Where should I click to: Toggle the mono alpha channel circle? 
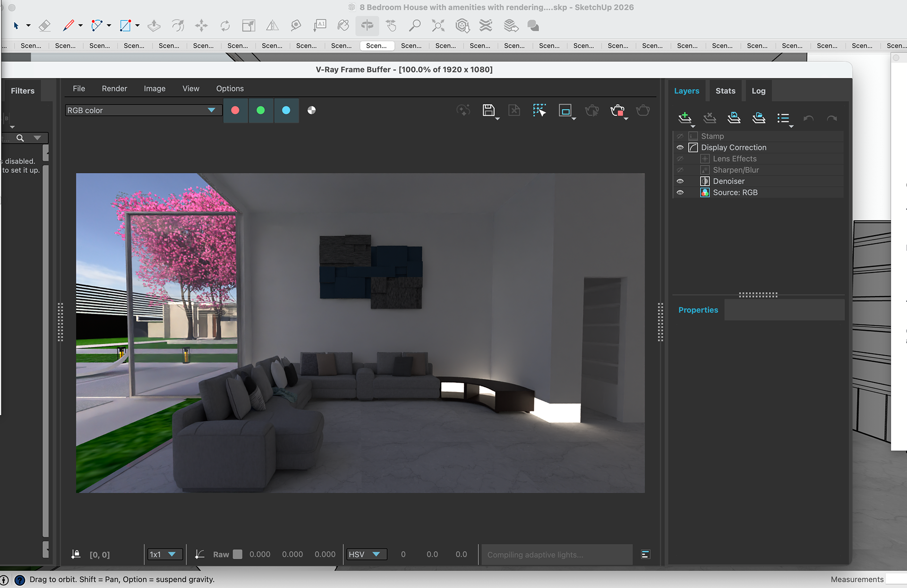pos(311,111)
